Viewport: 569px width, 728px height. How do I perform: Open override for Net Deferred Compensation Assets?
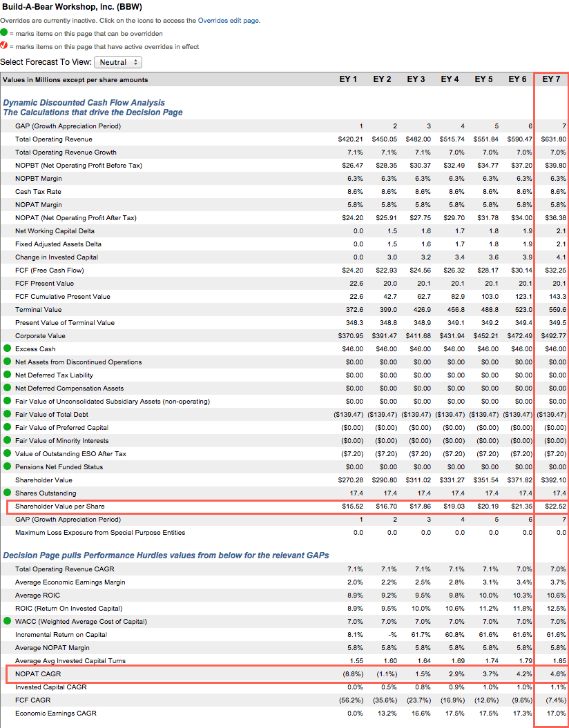[x=7, y=388]
